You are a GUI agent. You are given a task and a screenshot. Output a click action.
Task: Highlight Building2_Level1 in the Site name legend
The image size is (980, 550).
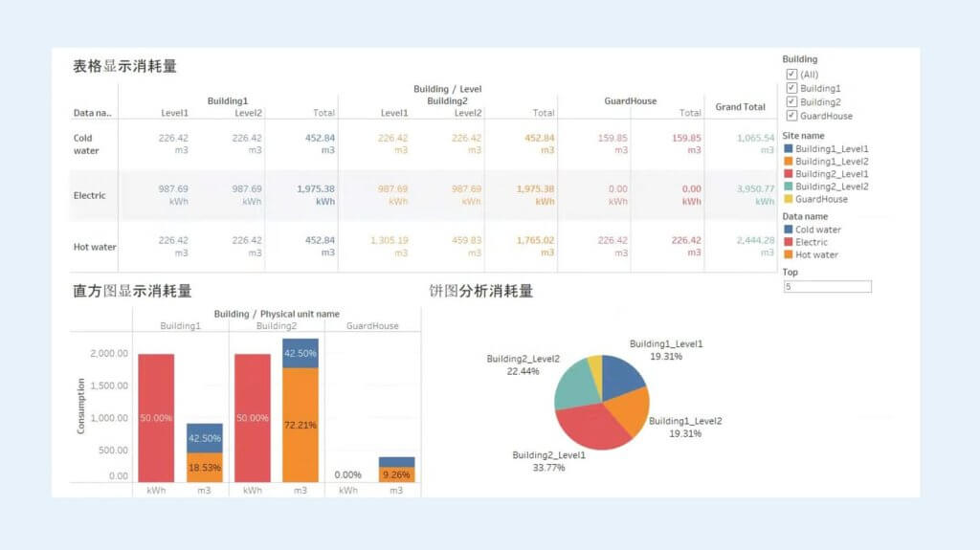831,174
